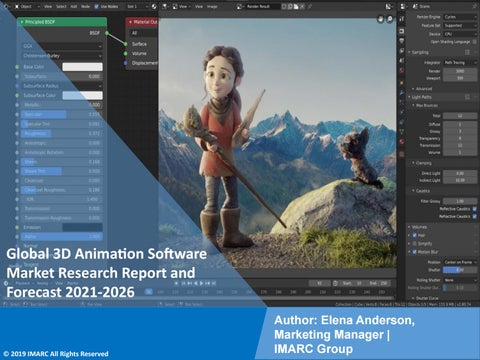Expand the Shutter Curve subpanel
The height and width of the screenshot is (360, 480).
[x=413, y=298]
